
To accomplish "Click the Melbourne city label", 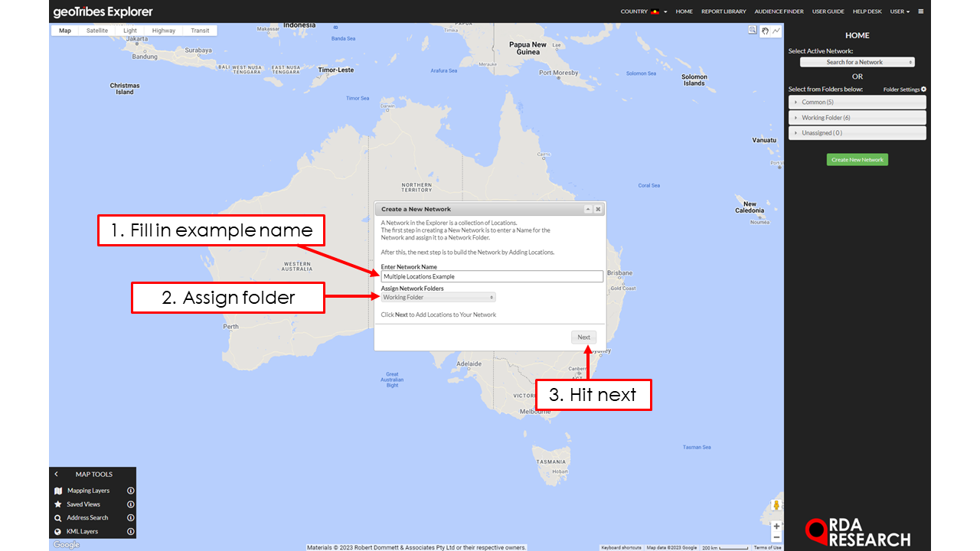I will (534, 411).
